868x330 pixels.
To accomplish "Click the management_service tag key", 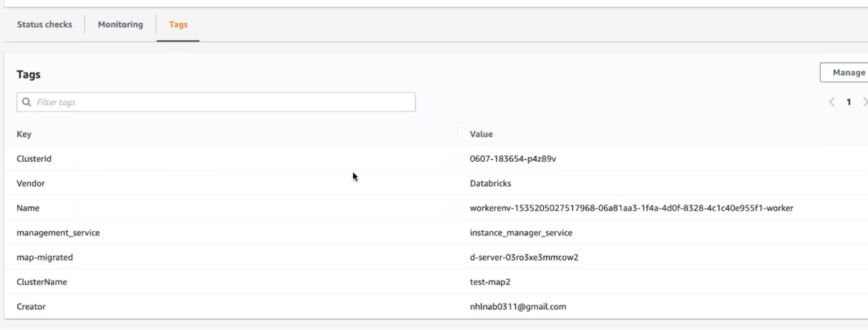I will (x=58, y=233).
